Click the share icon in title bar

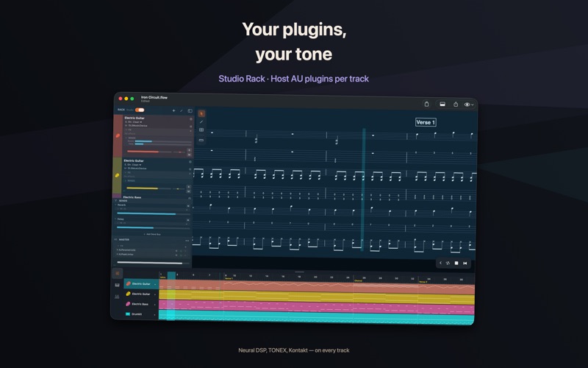click(456, 105)
